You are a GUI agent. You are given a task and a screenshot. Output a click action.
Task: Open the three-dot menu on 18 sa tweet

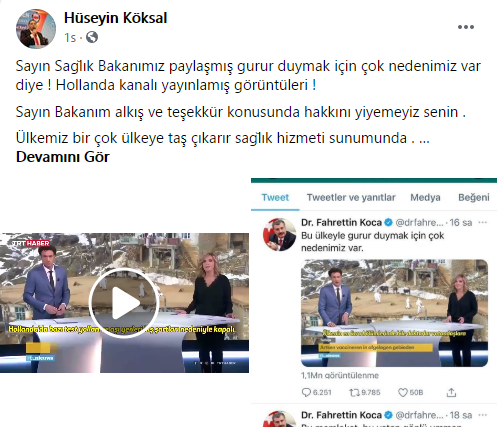click(x=482, y=415)
